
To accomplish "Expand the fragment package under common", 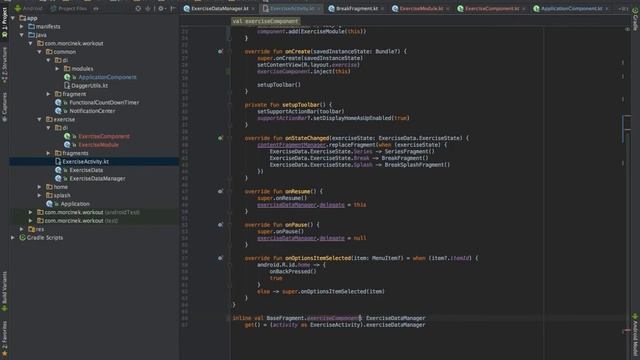I will coord(49,94).
